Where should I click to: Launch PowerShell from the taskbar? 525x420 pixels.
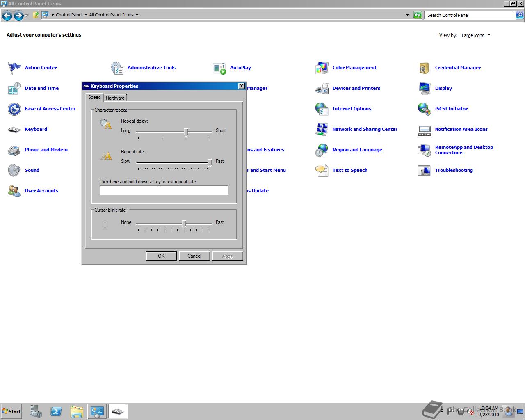pos(56,411)
